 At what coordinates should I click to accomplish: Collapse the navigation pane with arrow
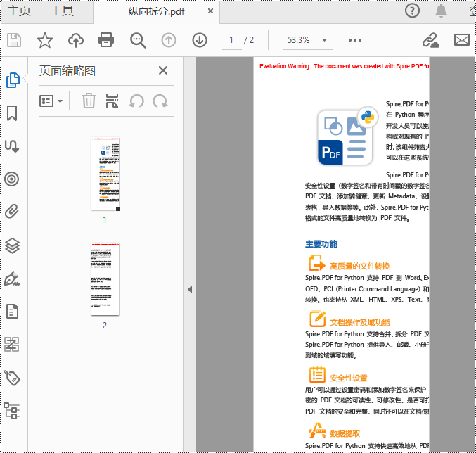(x=190, y=289)
